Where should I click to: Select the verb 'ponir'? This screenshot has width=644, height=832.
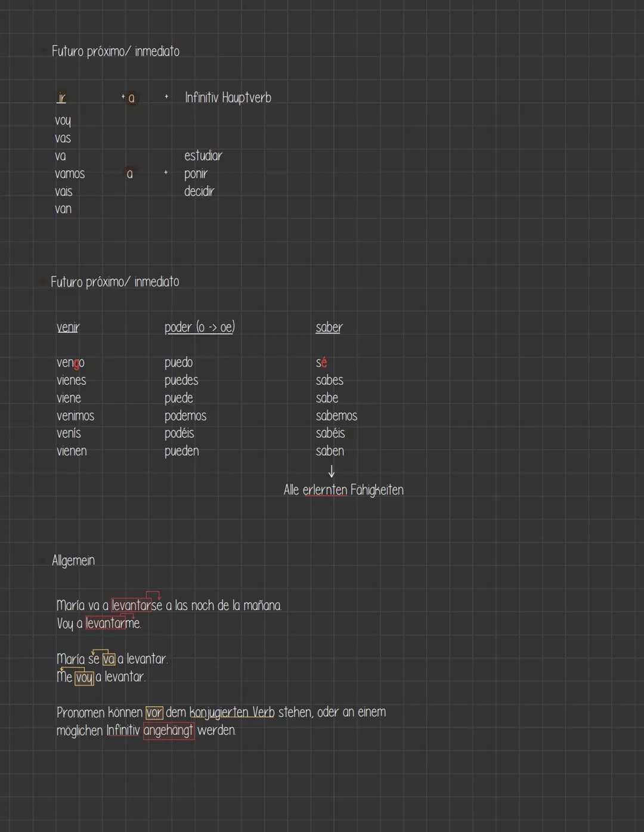tap(196, 174)
